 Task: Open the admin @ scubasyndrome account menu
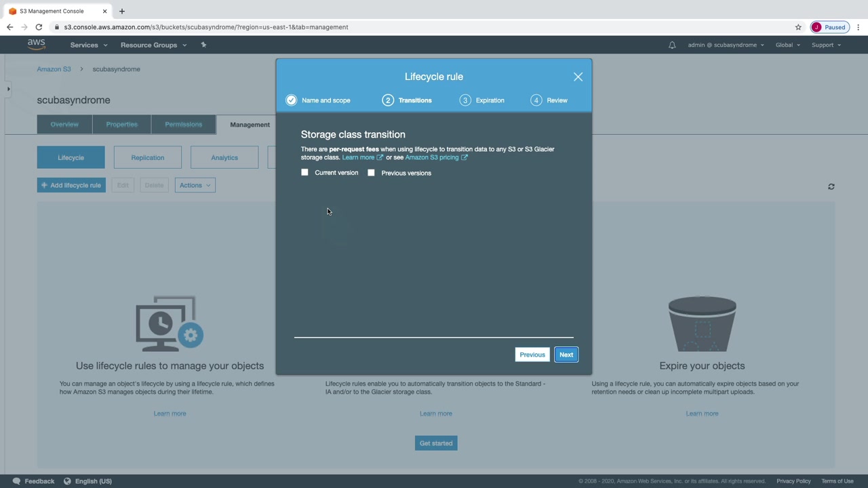(x=726, y=45)
